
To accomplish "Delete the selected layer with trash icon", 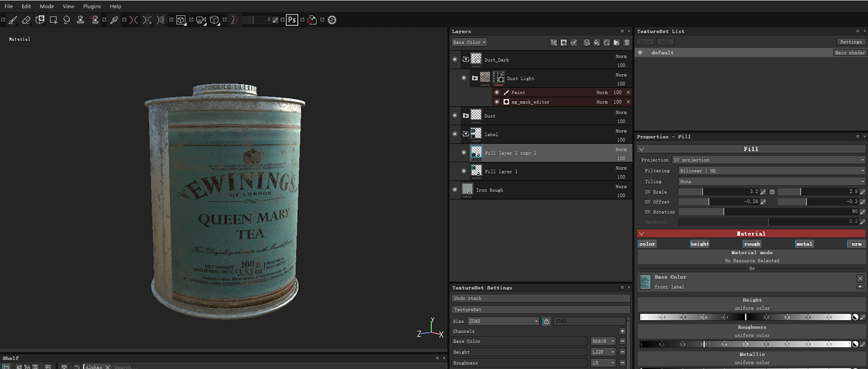I will 627,42.
